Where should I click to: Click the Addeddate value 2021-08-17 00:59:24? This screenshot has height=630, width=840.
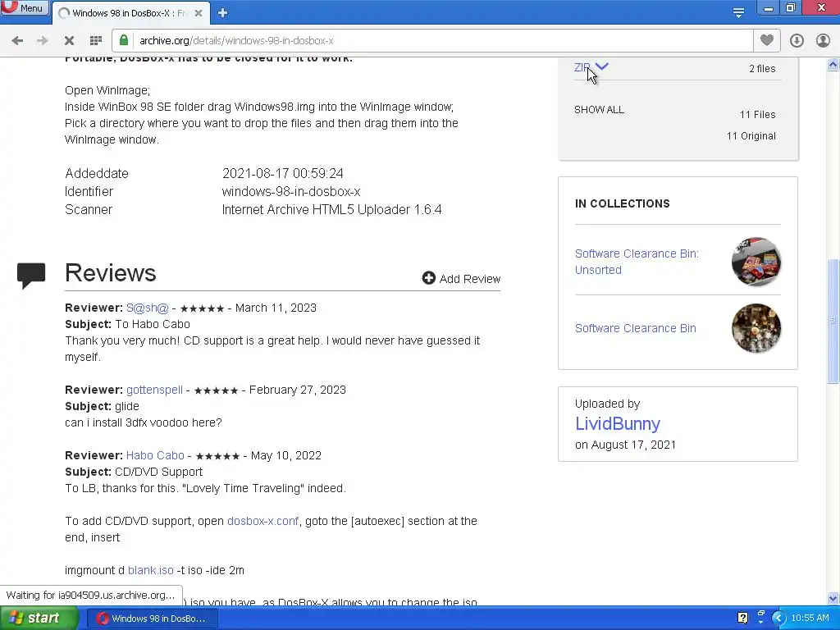point(283,174)
